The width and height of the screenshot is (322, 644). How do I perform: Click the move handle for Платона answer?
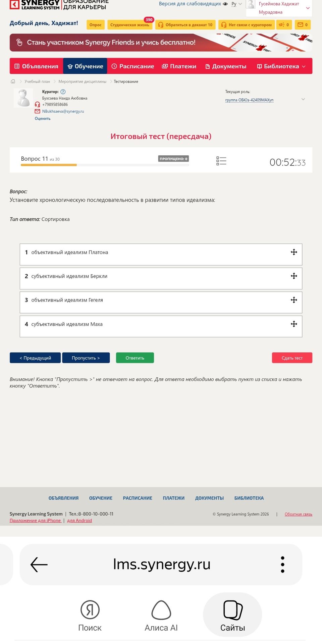(x=294, y=252)
